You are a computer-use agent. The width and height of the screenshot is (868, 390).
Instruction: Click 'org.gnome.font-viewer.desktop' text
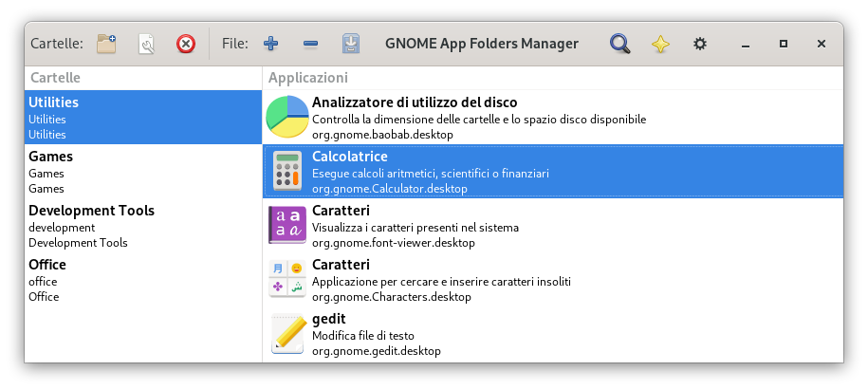point(394,243)
